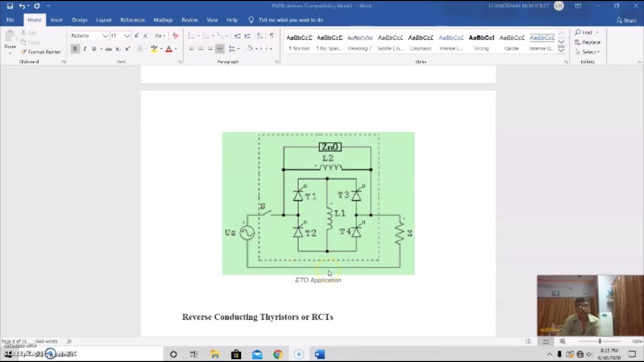Open font color picker arrow
644x362 pixels.
click(176, 49)
